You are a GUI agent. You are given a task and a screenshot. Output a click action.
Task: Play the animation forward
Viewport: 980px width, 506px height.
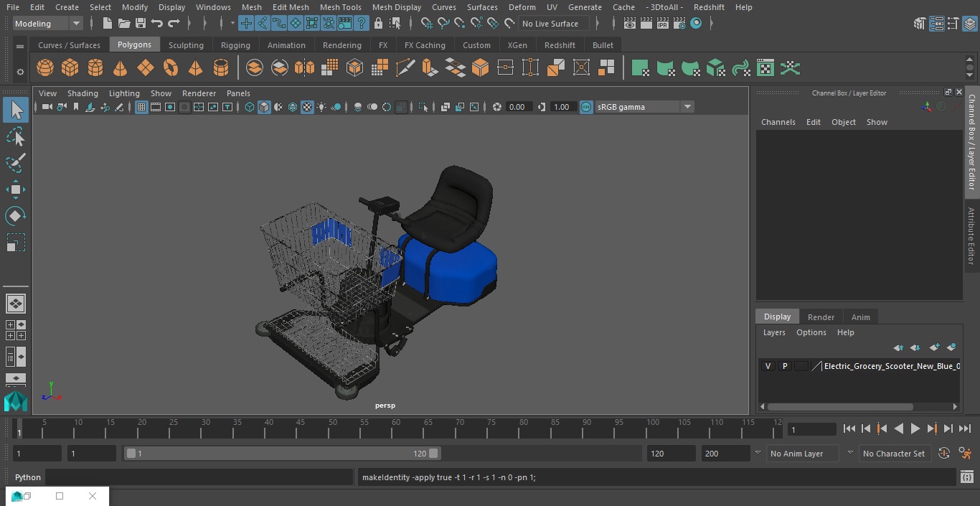915,428
